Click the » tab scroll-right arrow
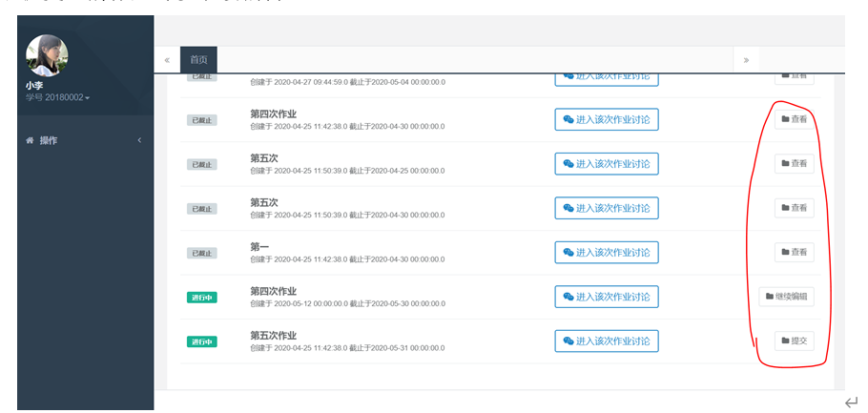 click(746, 60)
